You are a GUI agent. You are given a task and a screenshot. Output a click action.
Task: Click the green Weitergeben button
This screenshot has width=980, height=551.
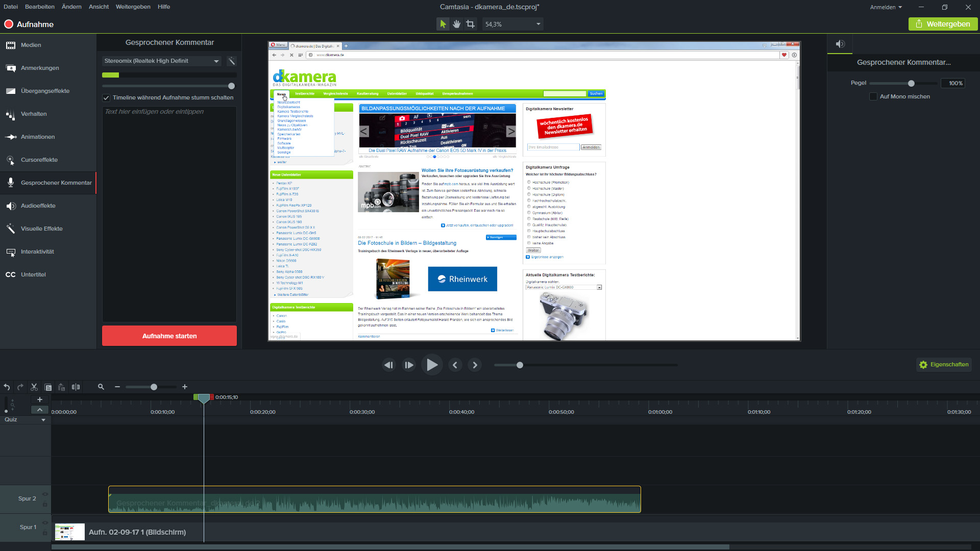click(943, 24)
